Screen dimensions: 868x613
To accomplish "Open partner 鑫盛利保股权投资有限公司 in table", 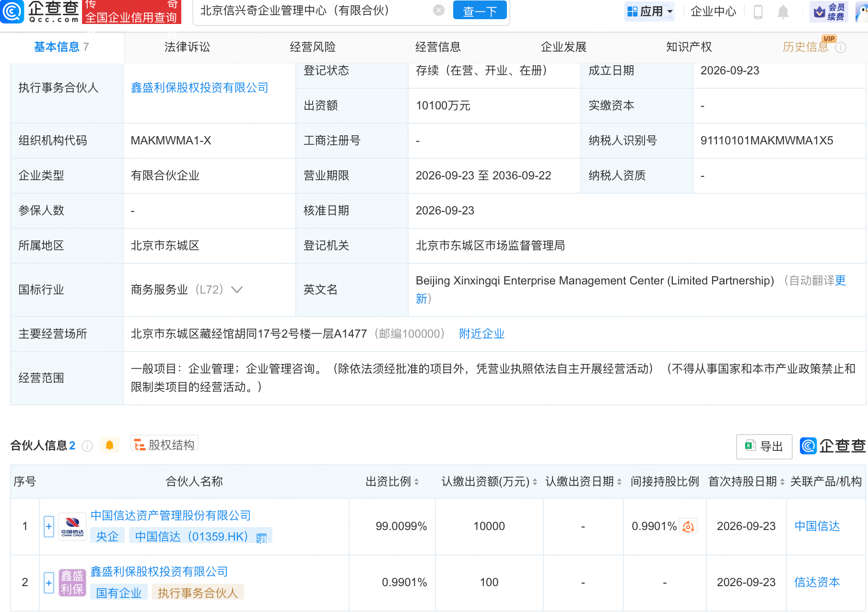I will [159, 572].
